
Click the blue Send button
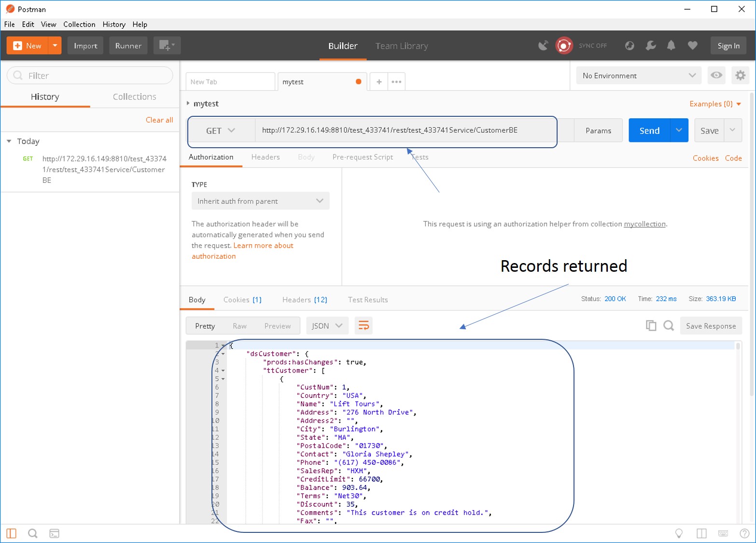pos(649,130)
